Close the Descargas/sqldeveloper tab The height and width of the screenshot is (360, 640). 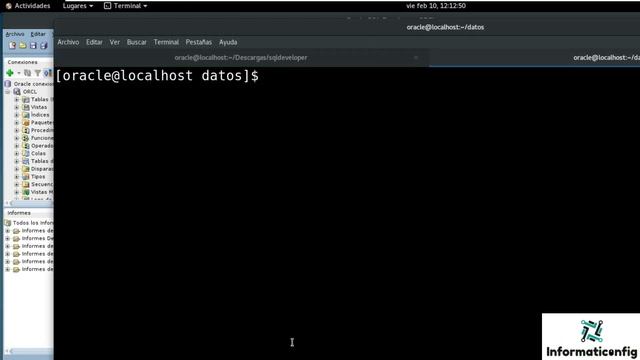pyautogui.click(x=416, y=58)
